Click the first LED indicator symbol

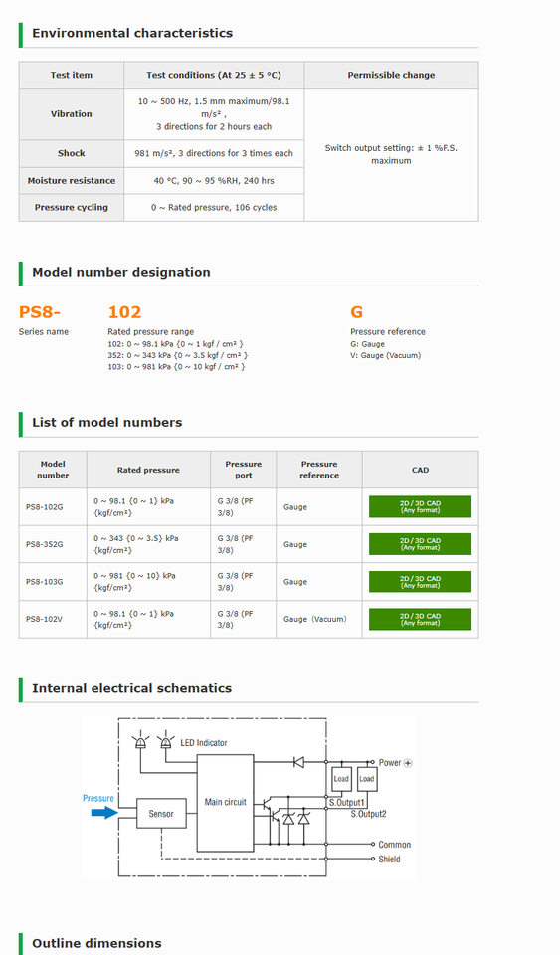coord(140,740)
